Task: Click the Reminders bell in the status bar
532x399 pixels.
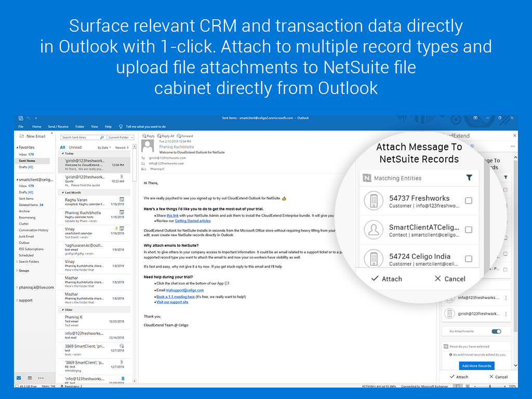Action: pyautogui.click(x=62, y=386)
